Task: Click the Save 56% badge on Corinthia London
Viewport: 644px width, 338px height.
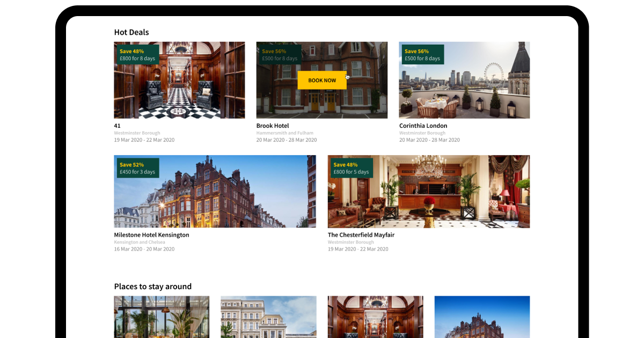Action: 423,55
